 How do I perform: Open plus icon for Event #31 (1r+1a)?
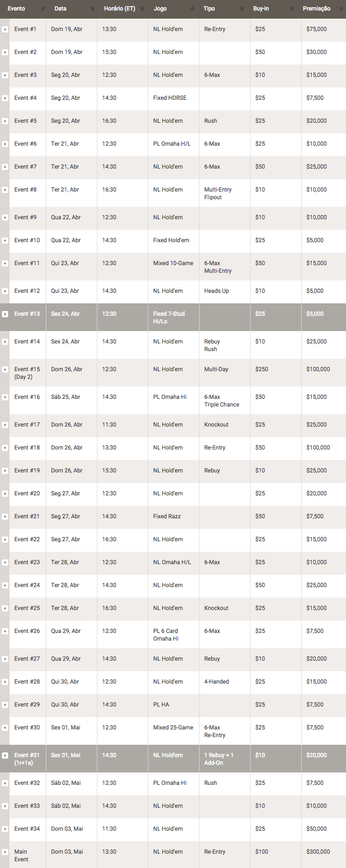[5, 756]
